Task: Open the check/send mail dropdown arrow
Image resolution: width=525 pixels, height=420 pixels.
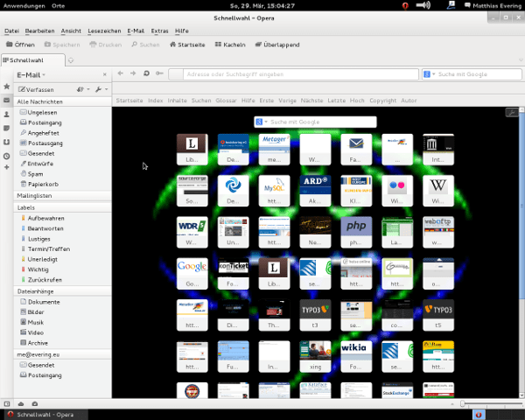Action: coord(88,89)
